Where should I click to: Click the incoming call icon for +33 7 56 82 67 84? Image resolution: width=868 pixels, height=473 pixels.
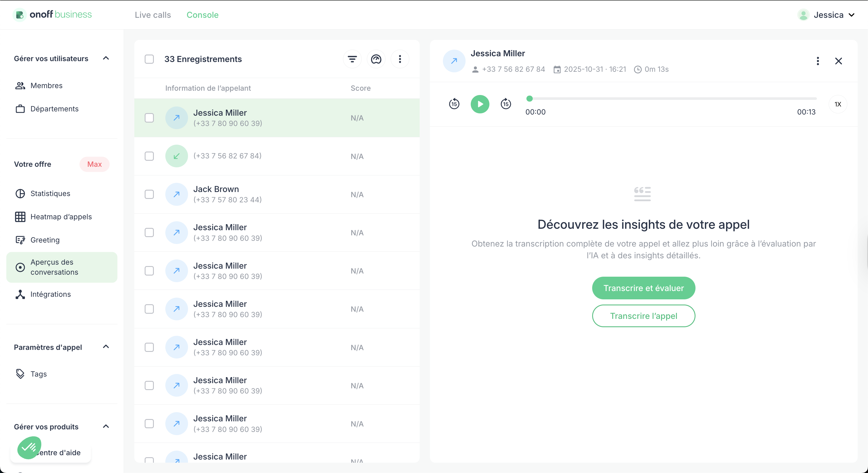tap(176, 156)
